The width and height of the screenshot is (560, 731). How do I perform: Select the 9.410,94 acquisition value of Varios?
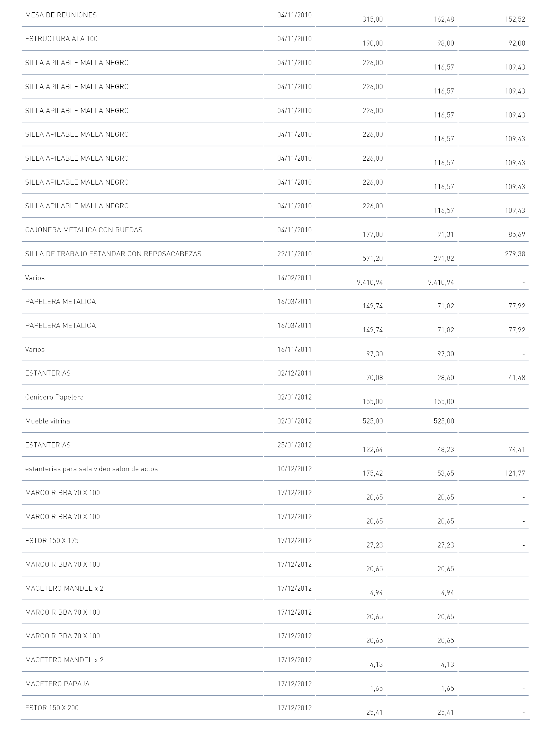pos(370,283)
